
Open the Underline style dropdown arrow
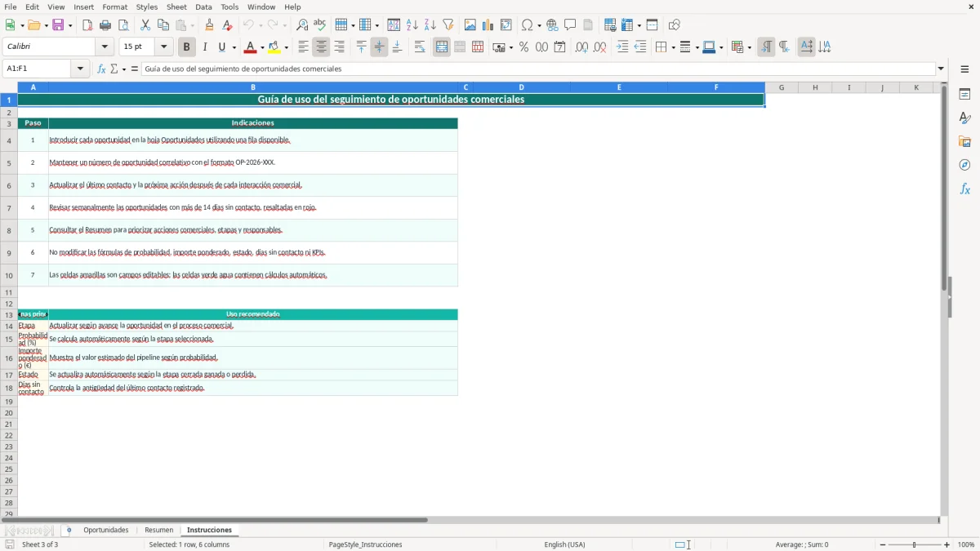pos(234,47)
